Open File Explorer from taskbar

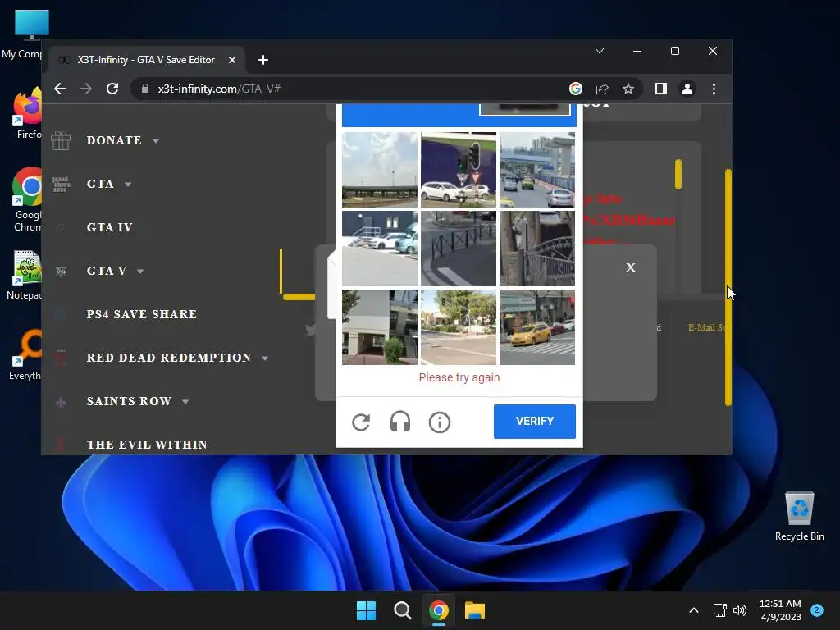point(475,610)
